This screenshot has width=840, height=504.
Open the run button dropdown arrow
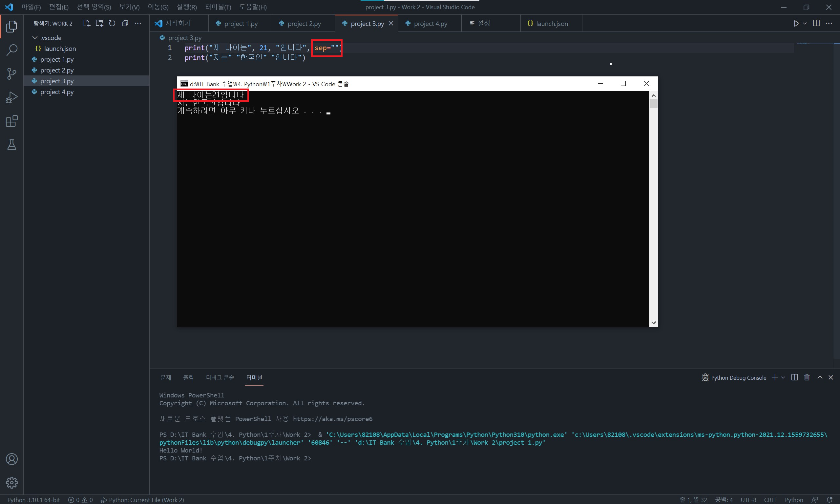point(805,23)
